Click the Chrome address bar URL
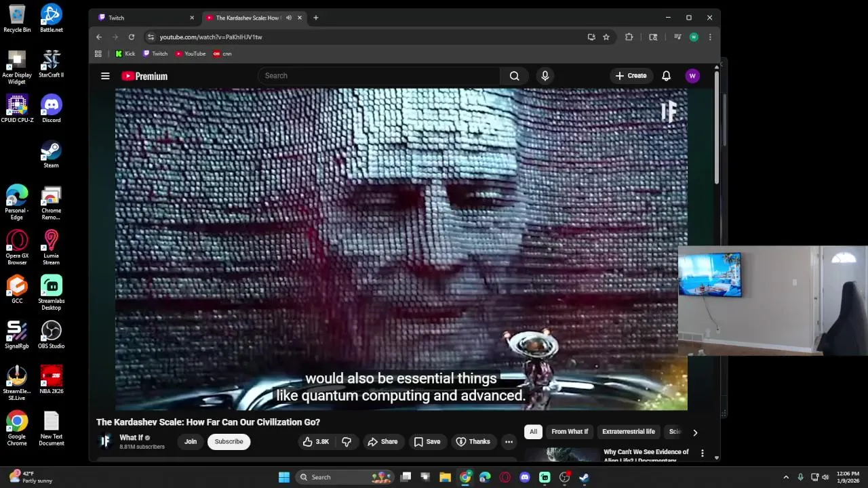 coord(211,37)
